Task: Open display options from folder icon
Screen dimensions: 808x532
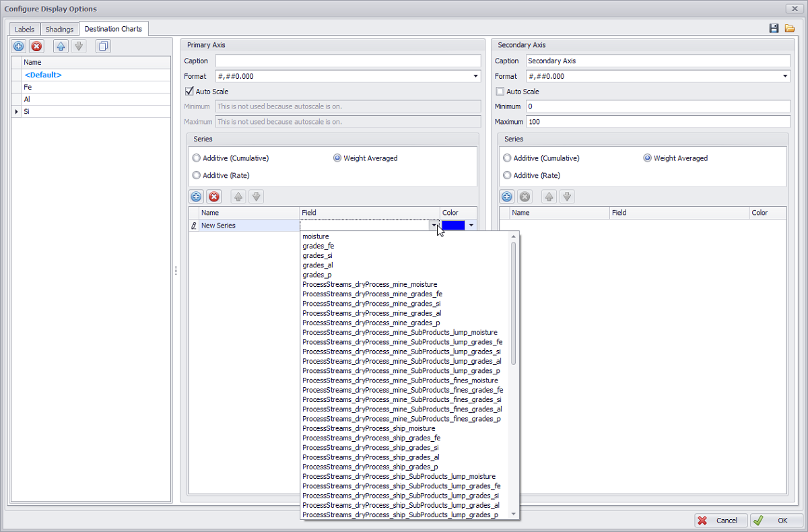Action: pos(790,28)
